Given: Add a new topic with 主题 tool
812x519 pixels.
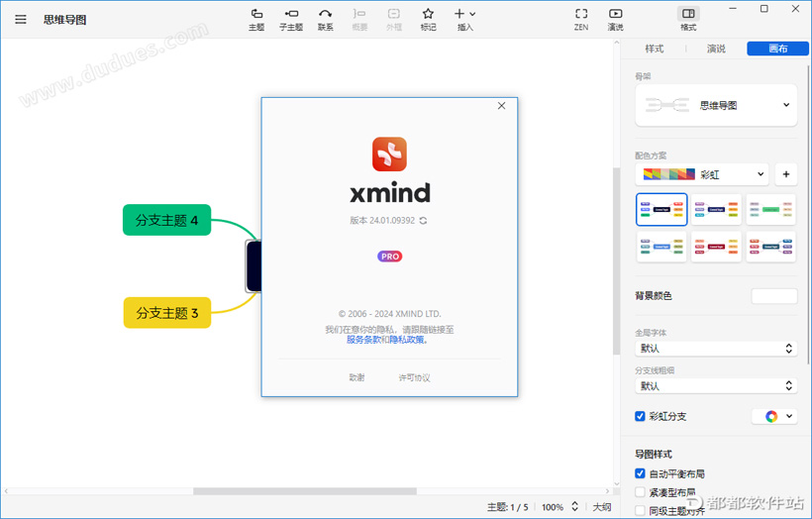Looking at the screenshot, I should point(256,20).
